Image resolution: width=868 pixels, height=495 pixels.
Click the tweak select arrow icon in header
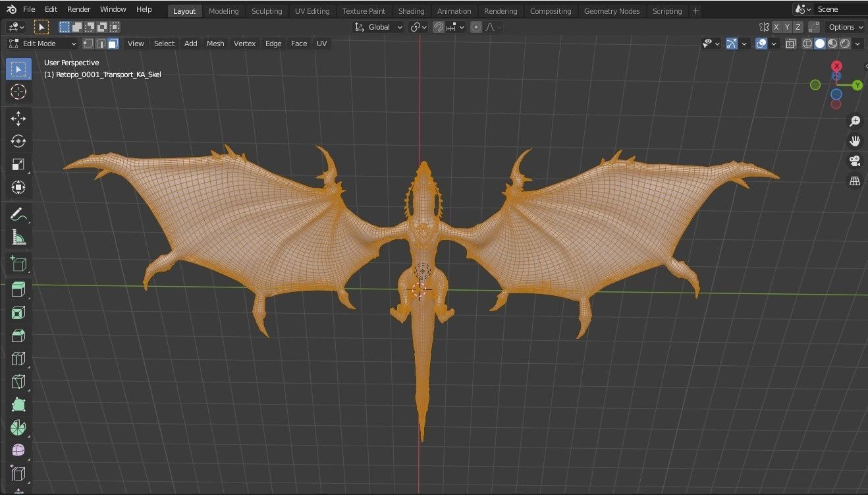41,27
